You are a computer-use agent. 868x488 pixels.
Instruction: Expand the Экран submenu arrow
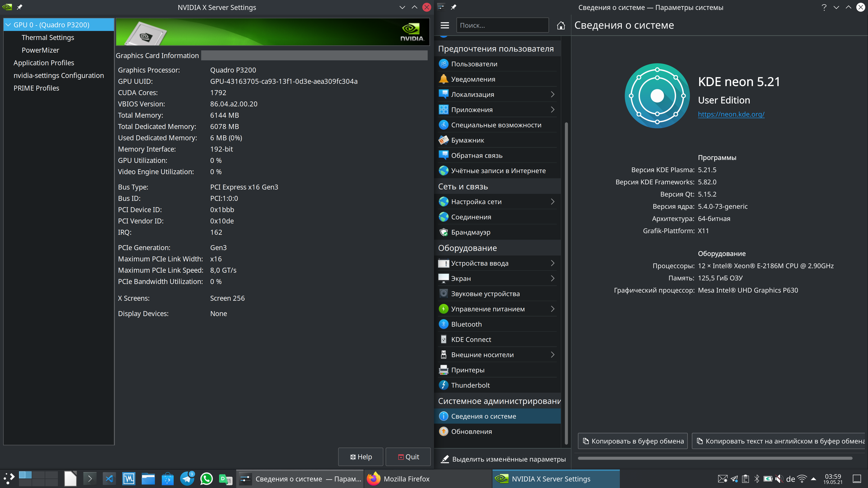[x=553, y=278]
